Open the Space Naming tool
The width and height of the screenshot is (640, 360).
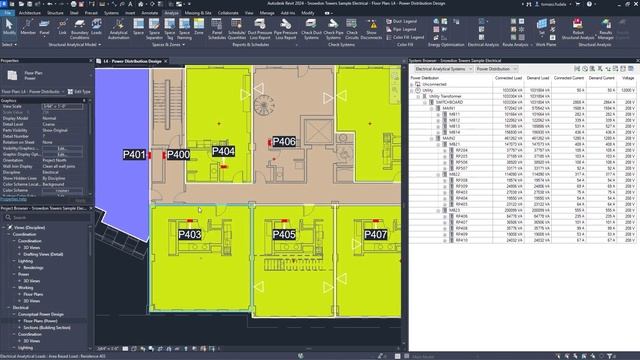tap(184, 29)
